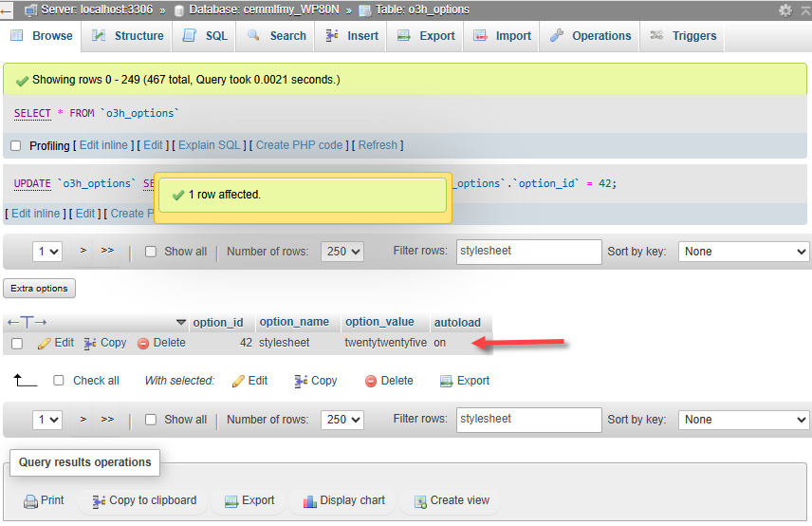Screen dimensions: 812x526
Task: Click Create PHP code link for the SELECT query
Action: [300, 145]
